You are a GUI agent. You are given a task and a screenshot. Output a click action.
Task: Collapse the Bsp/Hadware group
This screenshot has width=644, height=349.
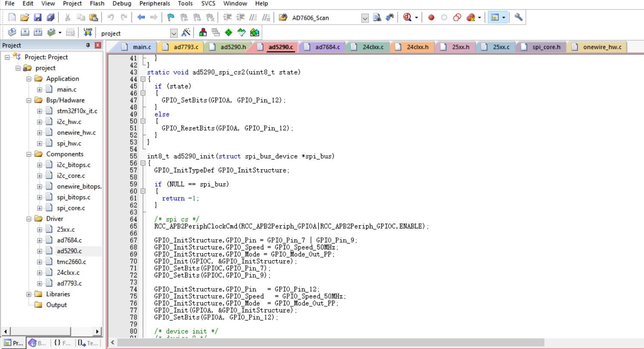pyautogui.click(x=28, y=100)
